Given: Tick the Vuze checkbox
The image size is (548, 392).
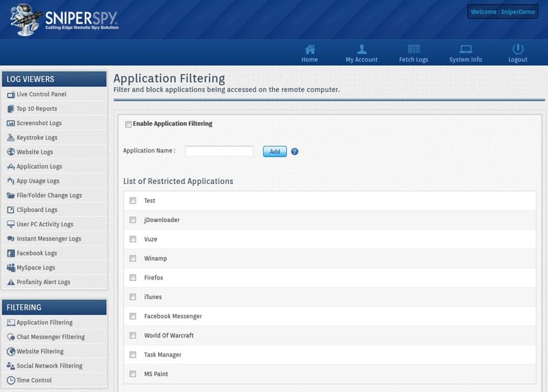Looking at the screenshot, I should (133, 239).
